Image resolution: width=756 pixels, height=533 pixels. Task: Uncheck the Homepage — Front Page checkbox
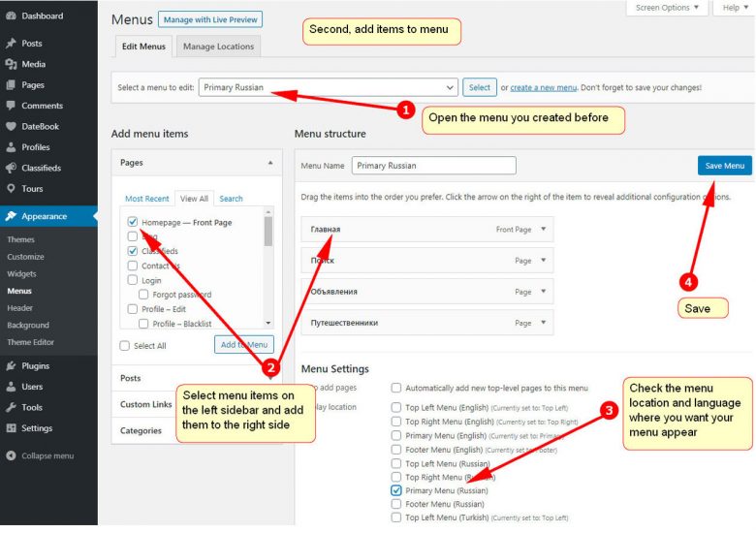point(133,222)
